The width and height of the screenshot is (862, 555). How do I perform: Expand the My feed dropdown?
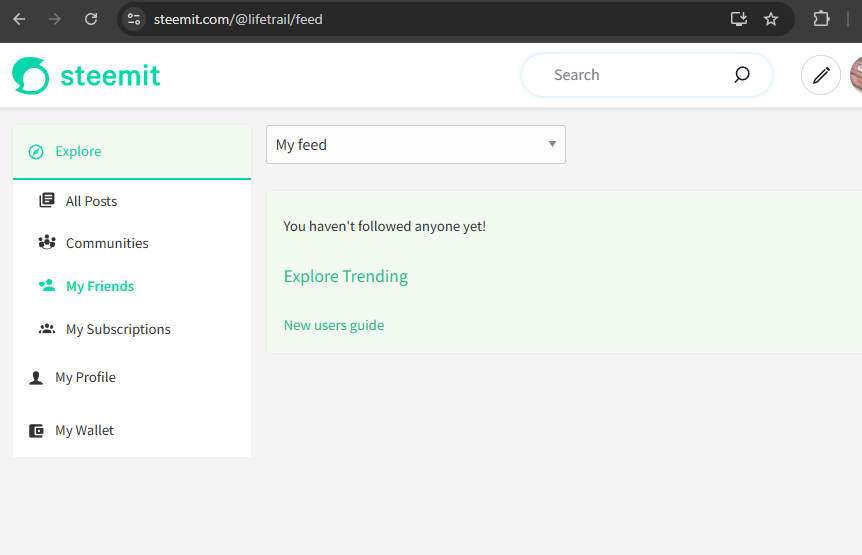point(416,145)
